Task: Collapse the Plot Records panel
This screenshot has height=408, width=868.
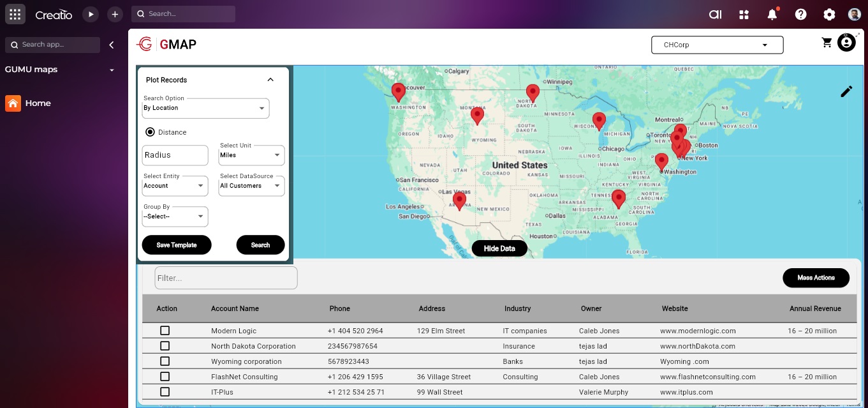Action: (270, 80)
